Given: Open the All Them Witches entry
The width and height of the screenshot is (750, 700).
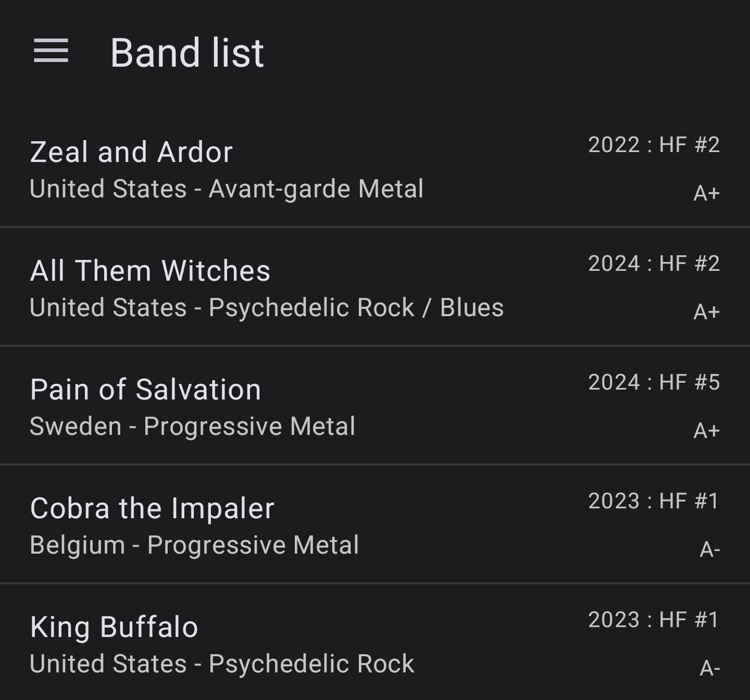Looking at the screenshot, I should (x=150, y=271).
